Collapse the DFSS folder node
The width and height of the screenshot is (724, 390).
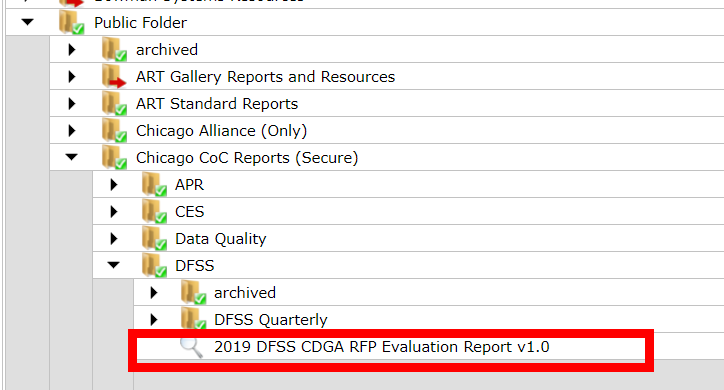(113, 265)
